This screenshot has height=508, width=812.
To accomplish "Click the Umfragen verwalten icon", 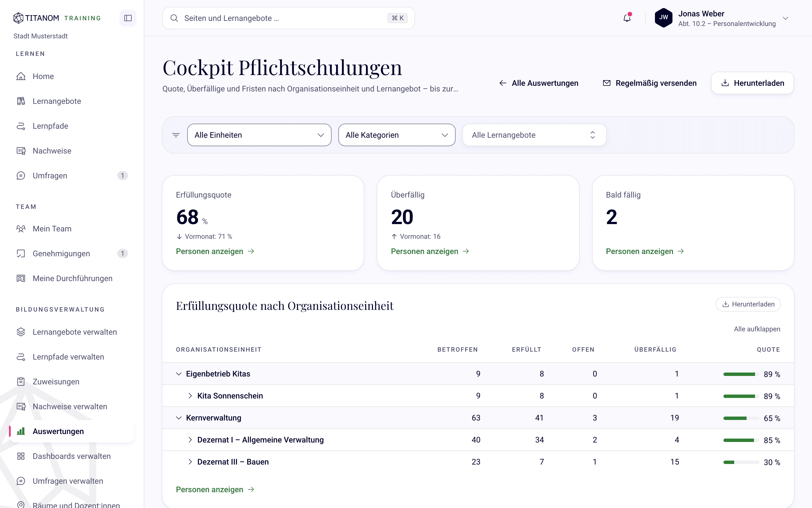I will click(x=21, y=481).
